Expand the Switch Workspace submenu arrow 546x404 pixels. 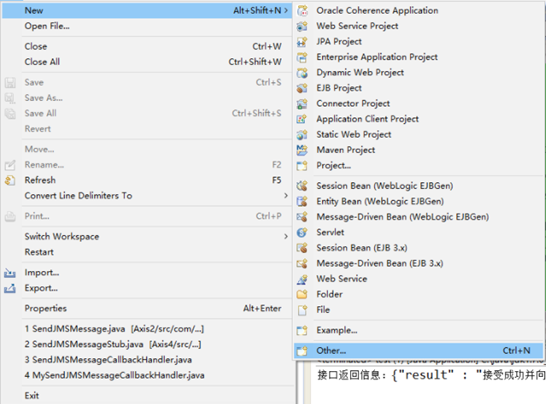click(286, 236)
